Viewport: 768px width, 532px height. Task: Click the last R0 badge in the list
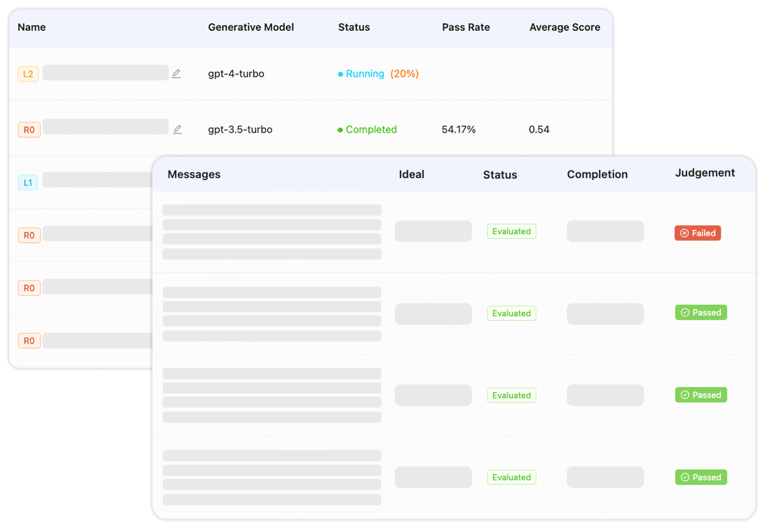29,340
